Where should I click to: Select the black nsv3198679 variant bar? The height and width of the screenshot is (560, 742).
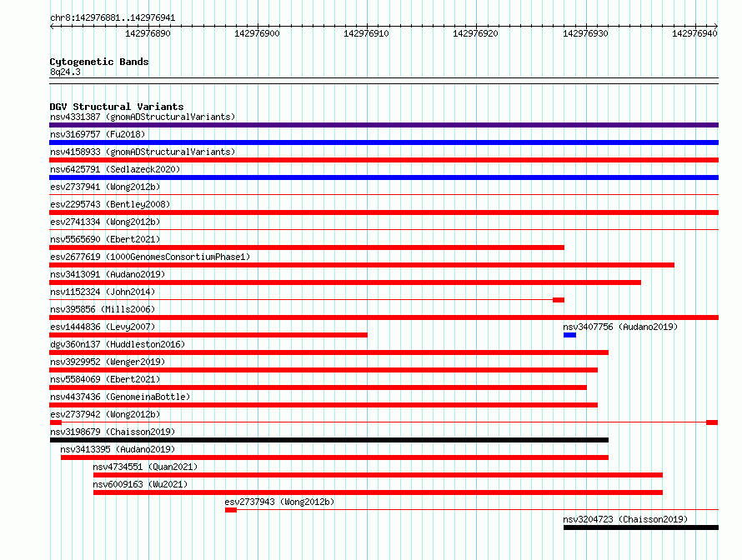pyautogui.click(x=328, y=440)
